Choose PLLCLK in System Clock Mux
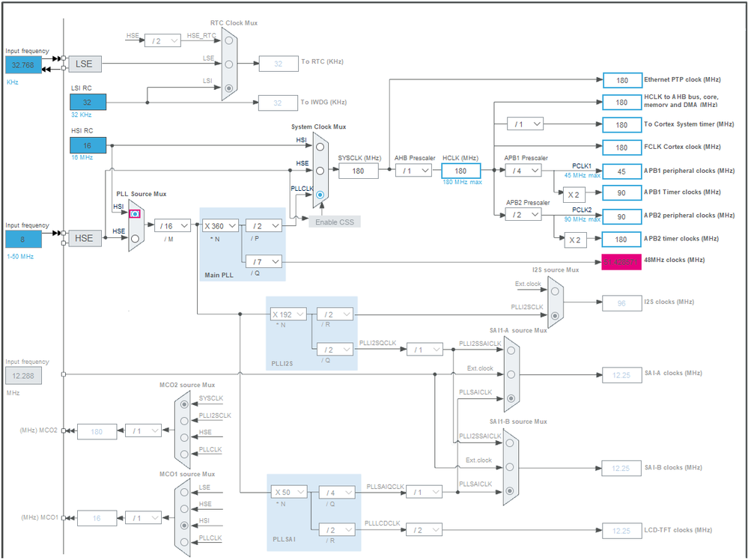Screen dimensions: 748x560 coord(320,195)
